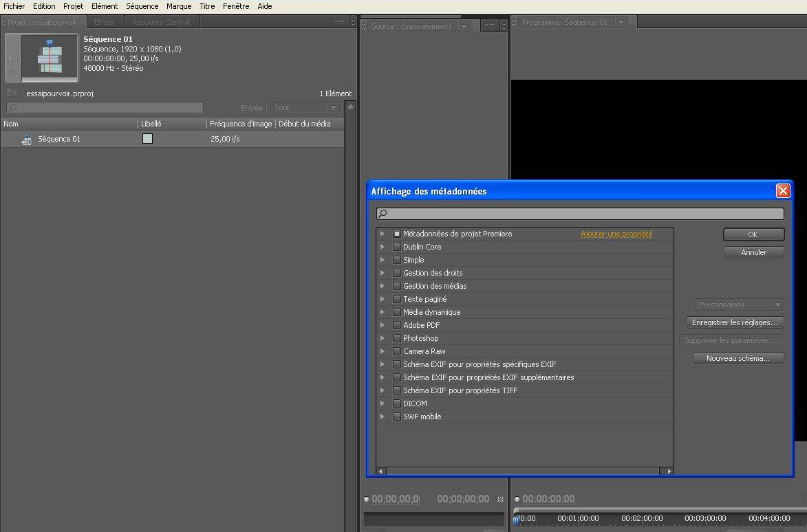Open the Source panel options menu icon
807x532 pixels.
(x=489, y=25)
